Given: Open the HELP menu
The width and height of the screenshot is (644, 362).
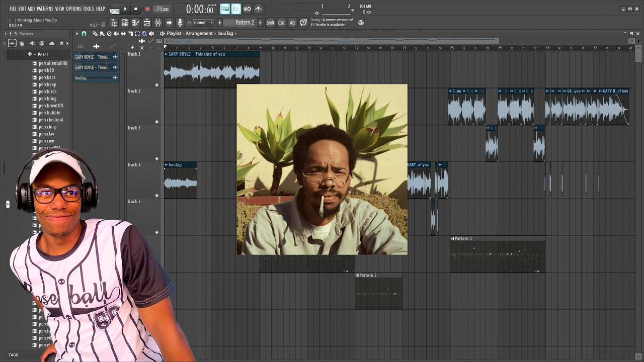Looking at the screenshot, I should (101, 9).
